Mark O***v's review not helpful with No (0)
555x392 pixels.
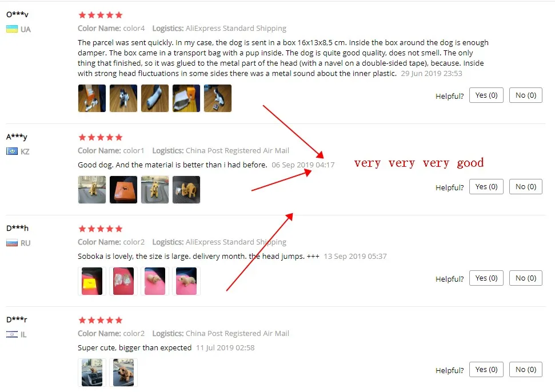point(526,95)
